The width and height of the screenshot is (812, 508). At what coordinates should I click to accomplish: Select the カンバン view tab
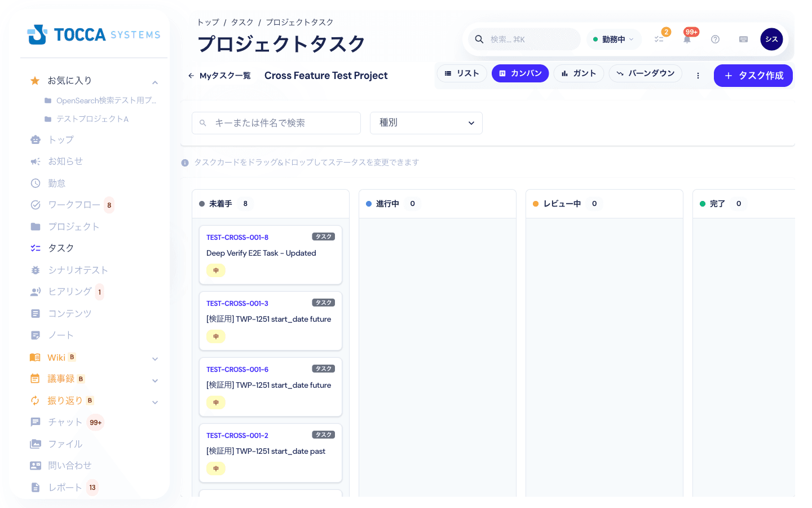[x=520, y=73]
